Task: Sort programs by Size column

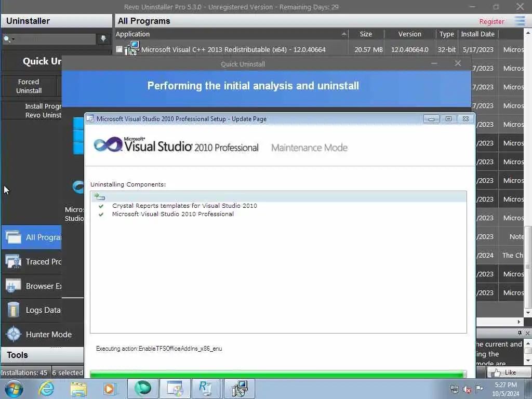Action: coord(366,34)
